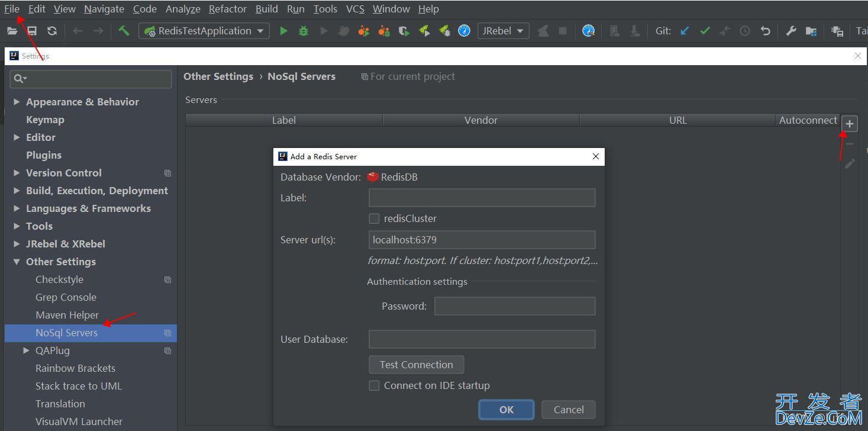The width and height of the screenshot is (868, 431).
Task: Expand the Version Control settings node
Action: click(17, 173)
